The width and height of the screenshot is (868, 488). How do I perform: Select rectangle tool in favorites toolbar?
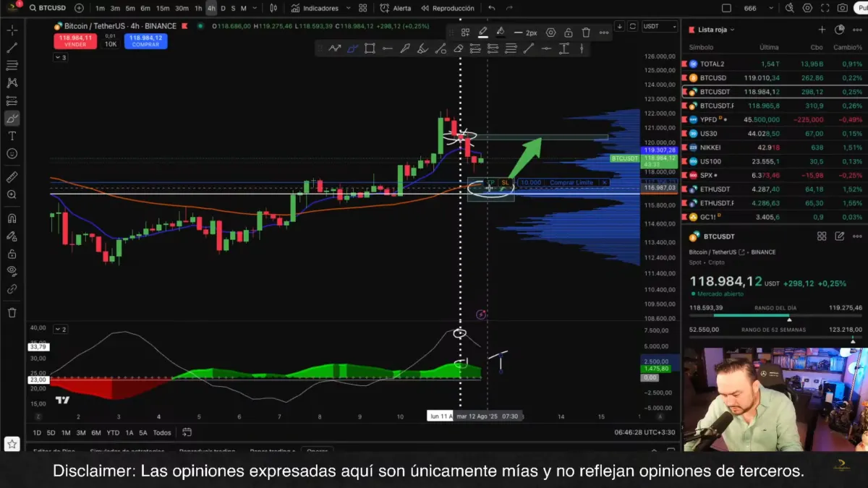[370, 48]
